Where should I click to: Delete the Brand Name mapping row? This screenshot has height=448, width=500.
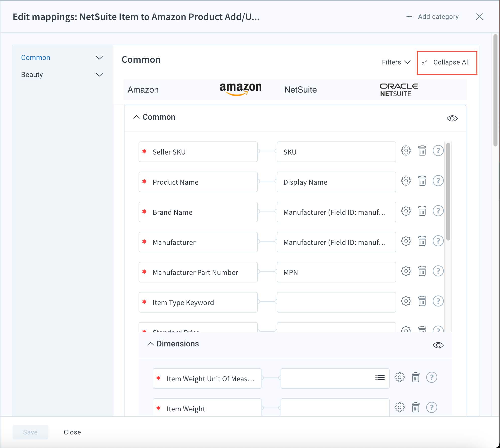point(422,211)
